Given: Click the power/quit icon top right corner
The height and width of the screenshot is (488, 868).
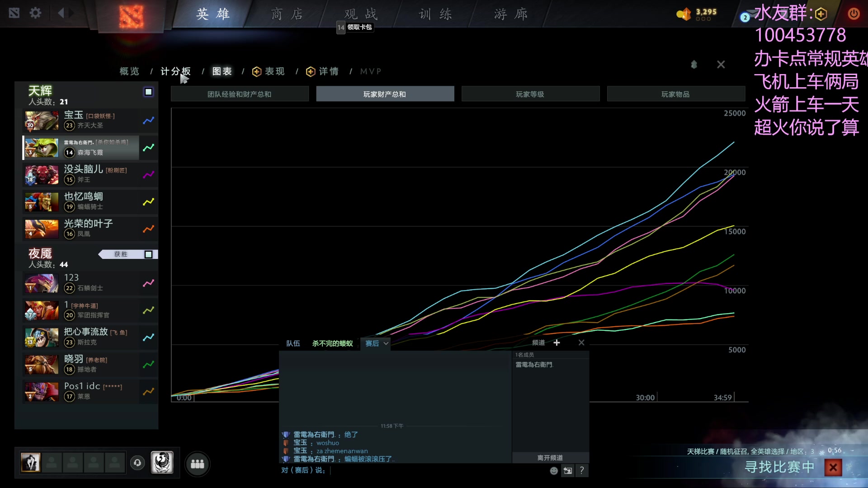Looking at the screenshot, I should tap(854, 13).
